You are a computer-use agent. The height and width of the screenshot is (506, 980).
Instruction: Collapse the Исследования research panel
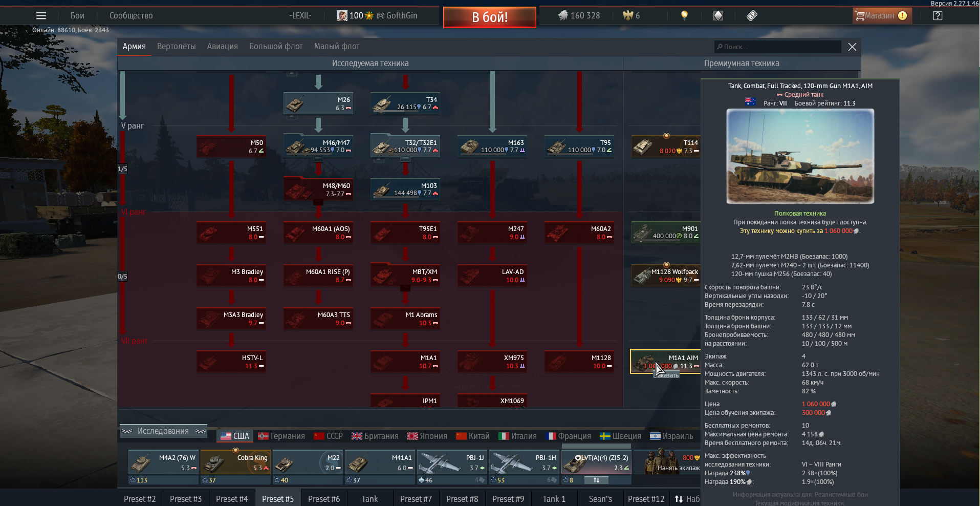click(163, 431)
